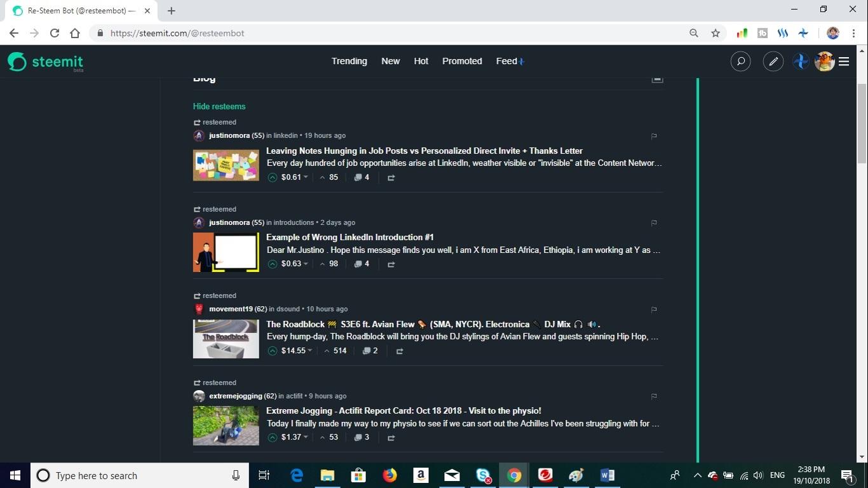Viewport: 868px width, 488px height.
Task: Open the introductions tag link
Action: 294,222
